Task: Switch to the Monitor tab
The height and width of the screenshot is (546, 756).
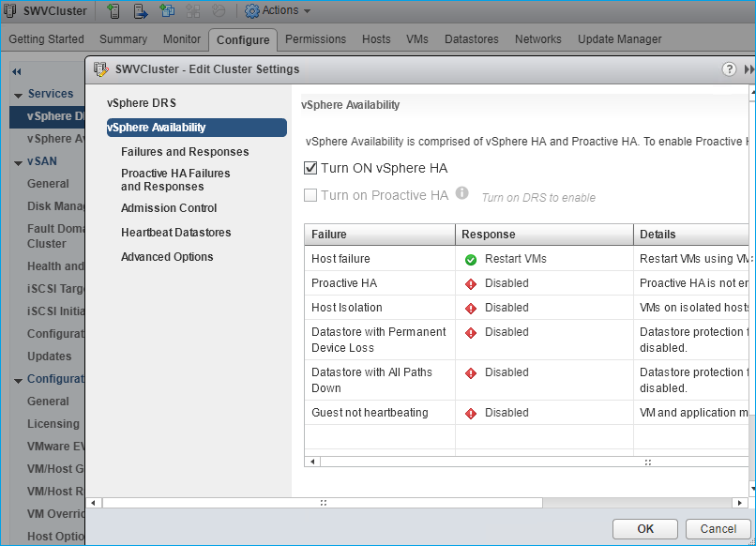Action: (182, 39)
